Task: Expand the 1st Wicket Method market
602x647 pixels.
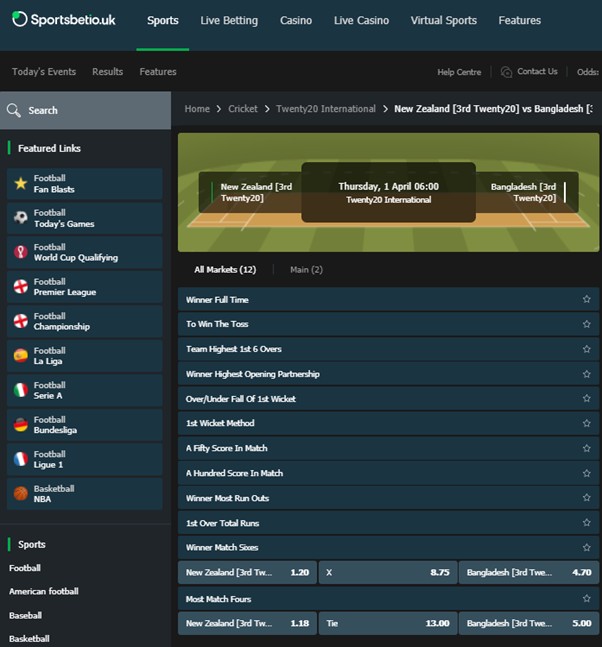Action: click(388, 423)
